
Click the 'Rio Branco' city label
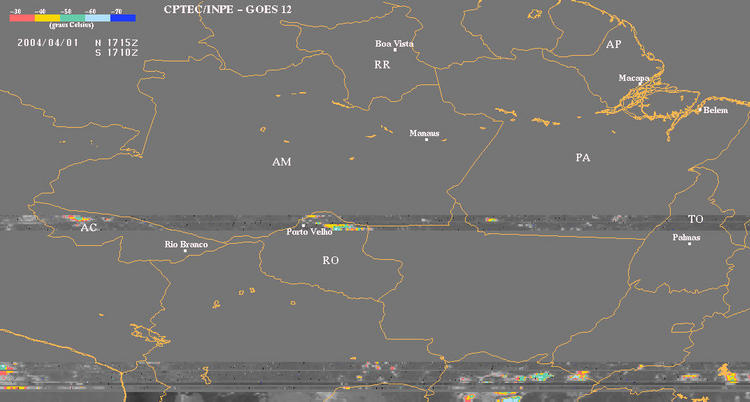tap(187, 245)
